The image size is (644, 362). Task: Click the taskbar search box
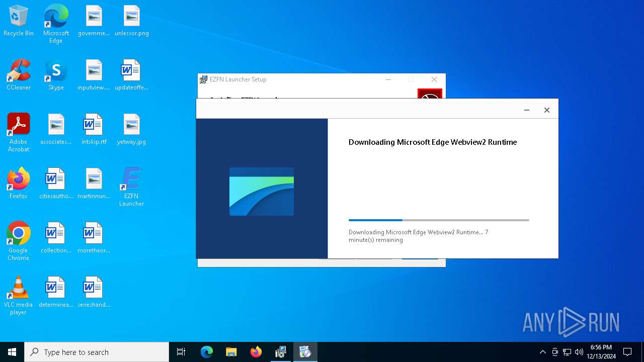click(x=97, y=352)
